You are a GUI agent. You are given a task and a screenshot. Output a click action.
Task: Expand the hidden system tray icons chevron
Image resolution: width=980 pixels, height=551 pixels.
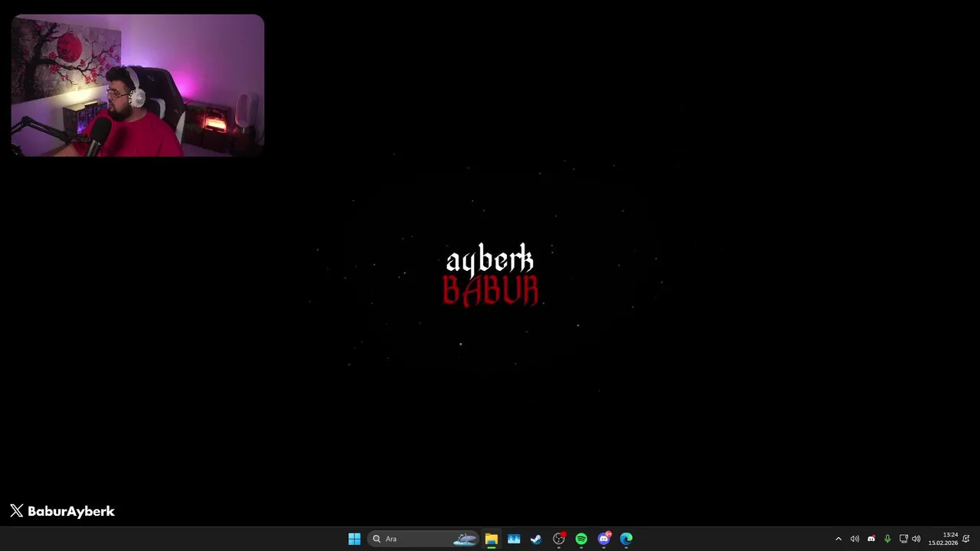(838, 539)
